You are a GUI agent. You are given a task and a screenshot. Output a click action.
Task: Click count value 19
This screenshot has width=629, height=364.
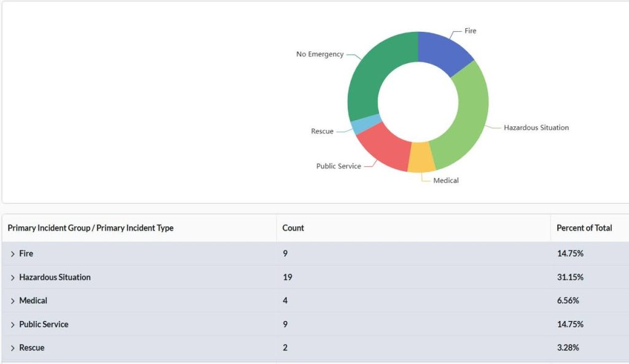(287, 277)
